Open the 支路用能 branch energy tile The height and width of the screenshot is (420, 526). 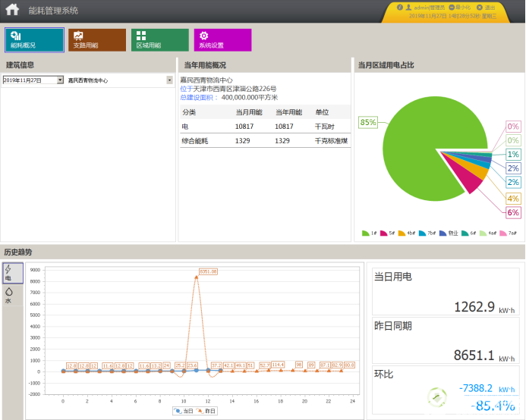pyautogui.click(x=97, y=40)
